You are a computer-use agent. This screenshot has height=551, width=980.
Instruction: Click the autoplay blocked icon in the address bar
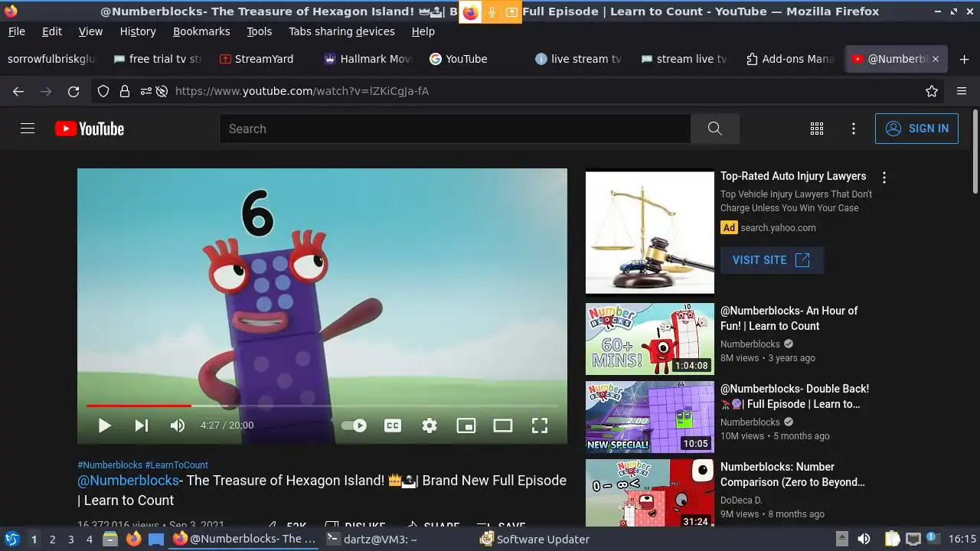click(162, 91)
